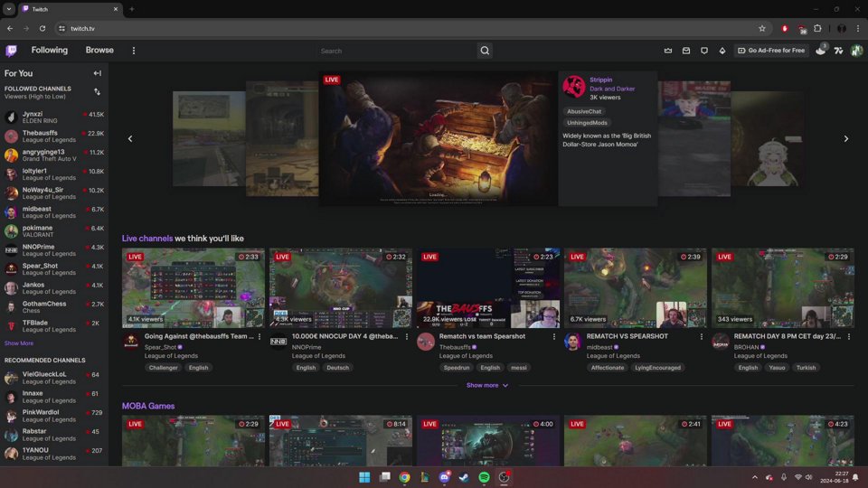Expand Show more live channels

click(487, 385)
